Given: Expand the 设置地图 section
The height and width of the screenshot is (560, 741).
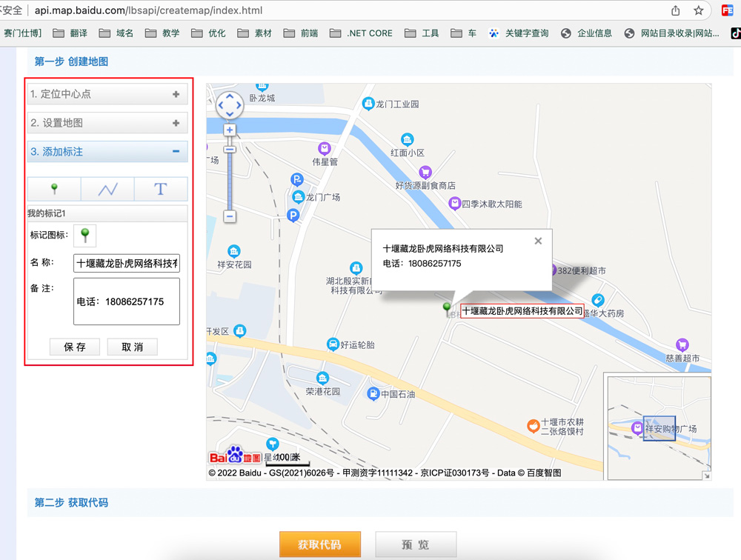Looking at the screenshot, I should 107,123.
